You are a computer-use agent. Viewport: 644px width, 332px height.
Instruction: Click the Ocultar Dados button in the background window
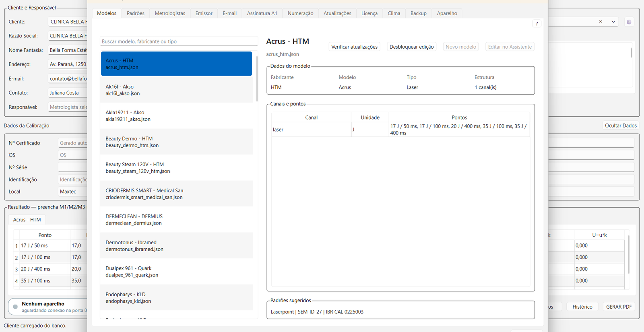(x=621, y=126)
